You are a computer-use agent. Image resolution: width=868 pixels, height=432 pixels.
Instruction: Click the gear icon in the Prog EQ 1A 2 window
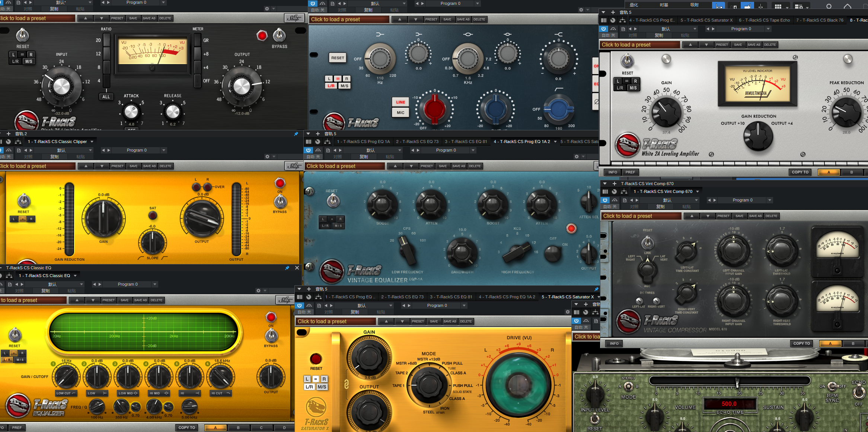tap(577, 157)
